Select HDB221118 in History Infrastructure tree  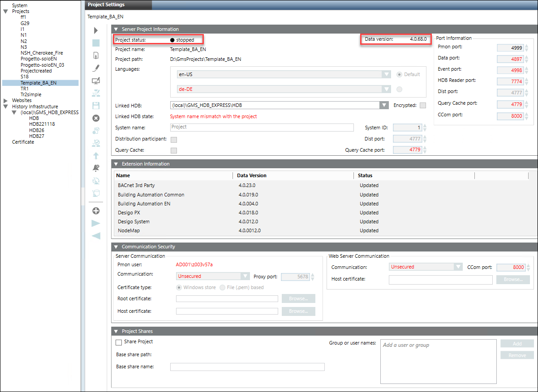pyautogui.click(x=42, y=124)
